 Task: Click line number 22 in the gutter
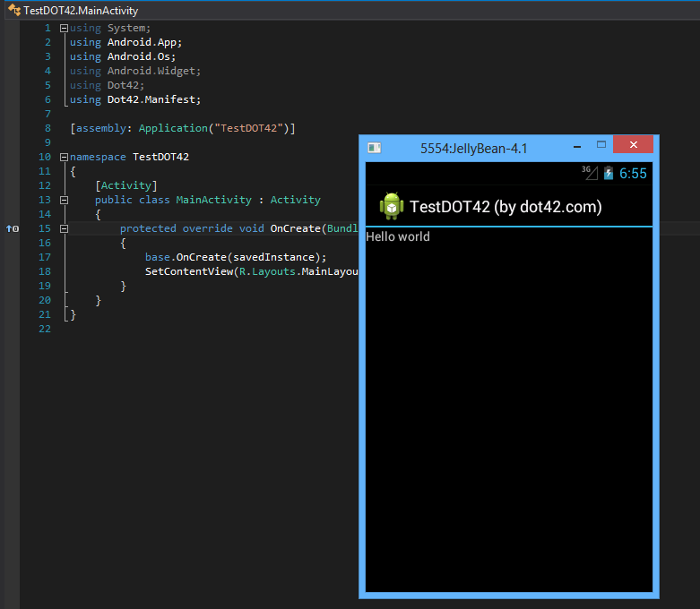(45, 329)
